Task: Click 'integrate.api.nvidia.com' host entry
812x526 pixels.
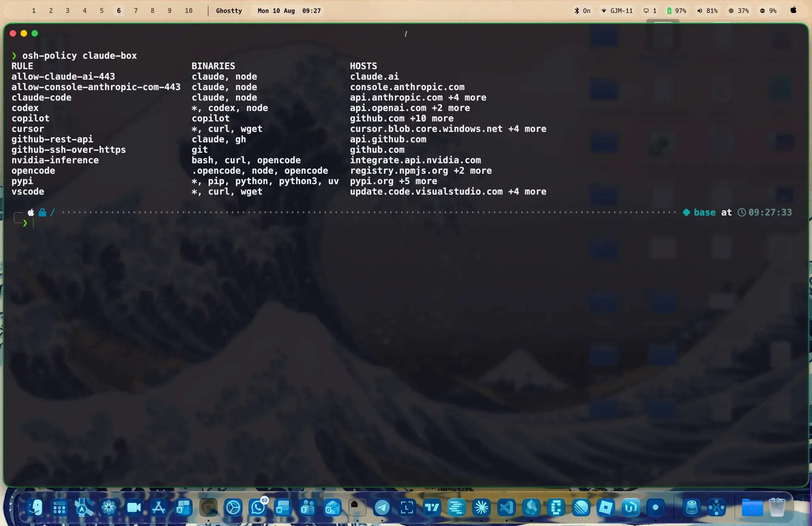Action: pos(415,160)
